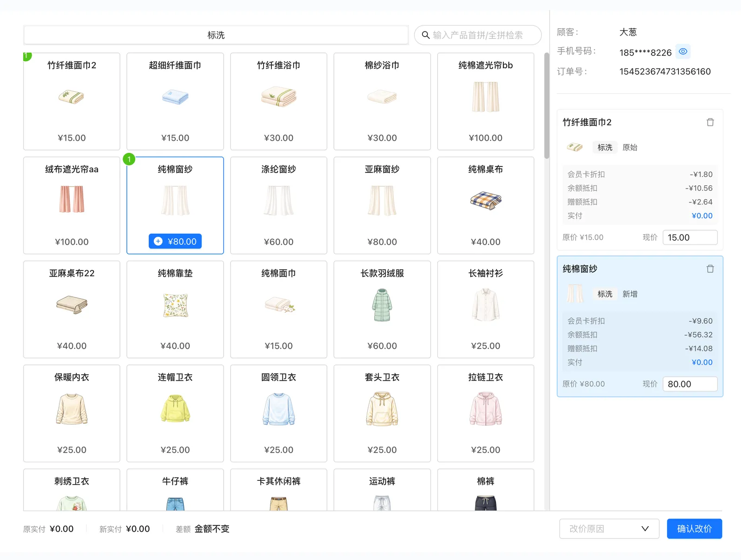Choose the 纯棉靠垫 floral cushion image
Image resolution: width=741 pixels, height=560 pixels.
click(x=176, y=305)
